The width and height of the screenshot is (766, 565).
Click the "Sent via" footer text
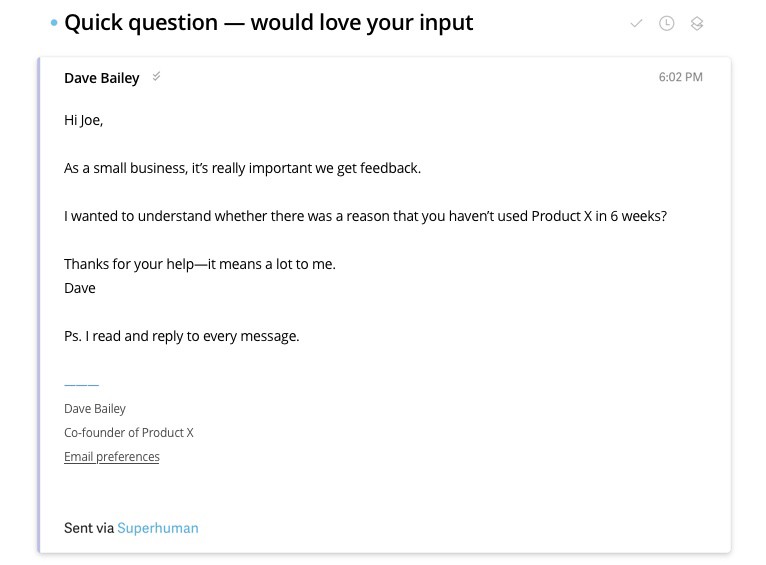tap(89, 528)
